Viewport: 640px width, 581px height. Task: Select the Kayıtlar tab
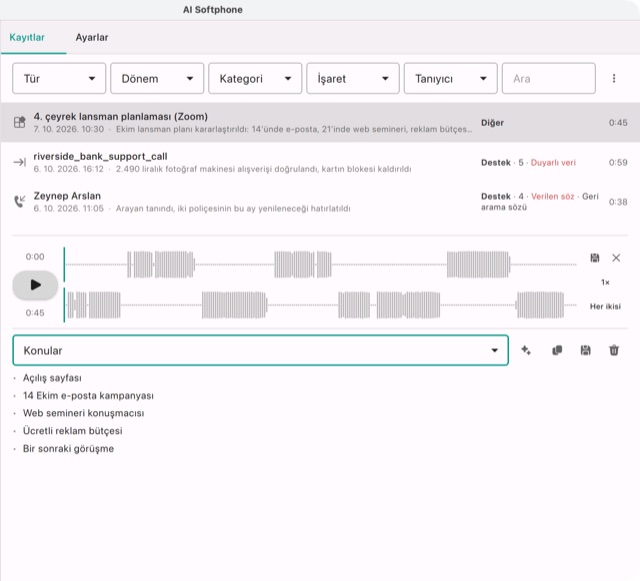coord(27,38)
